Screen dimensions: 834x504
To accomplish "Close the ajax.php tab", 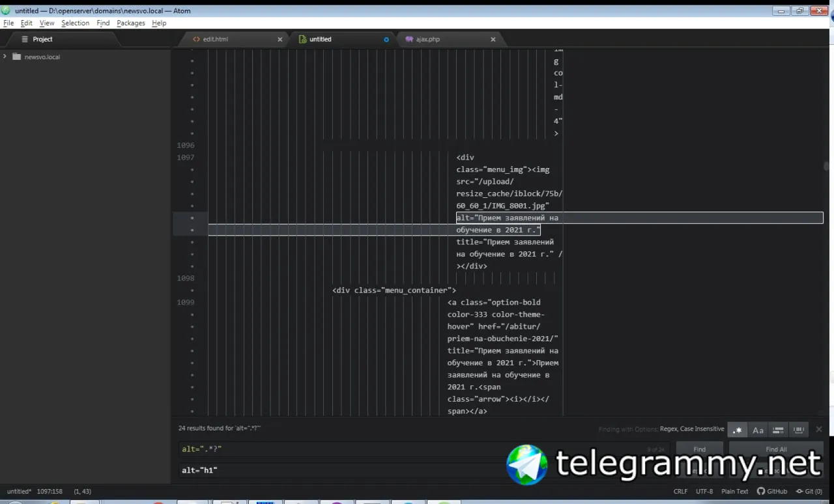I will (493, 39).
